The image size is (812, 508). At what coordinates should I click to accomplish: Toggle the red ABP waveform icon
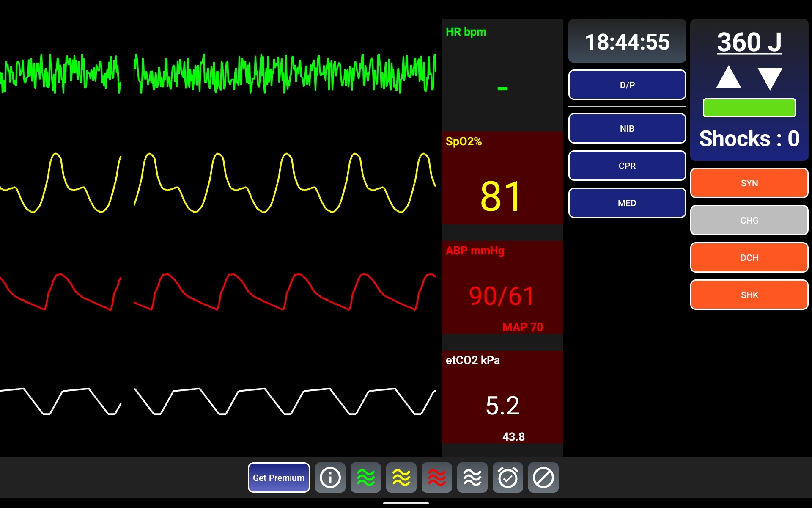(436, 478)
